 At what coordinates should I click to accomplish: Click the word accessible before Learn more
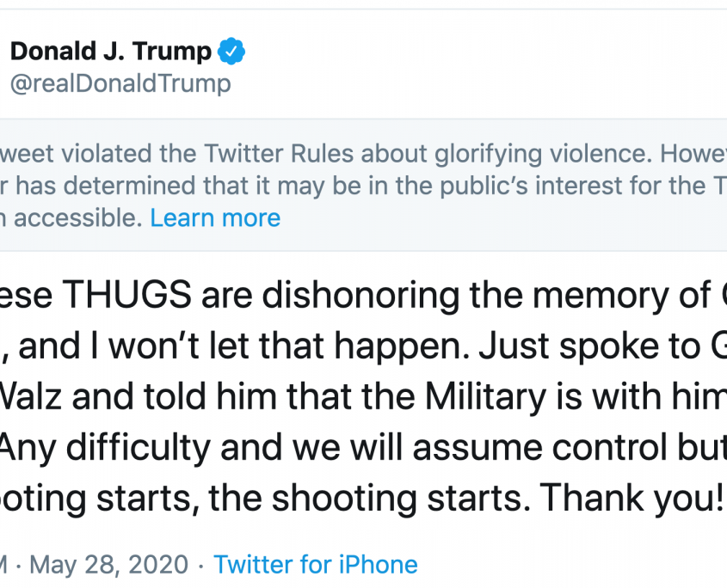point(78,217)
